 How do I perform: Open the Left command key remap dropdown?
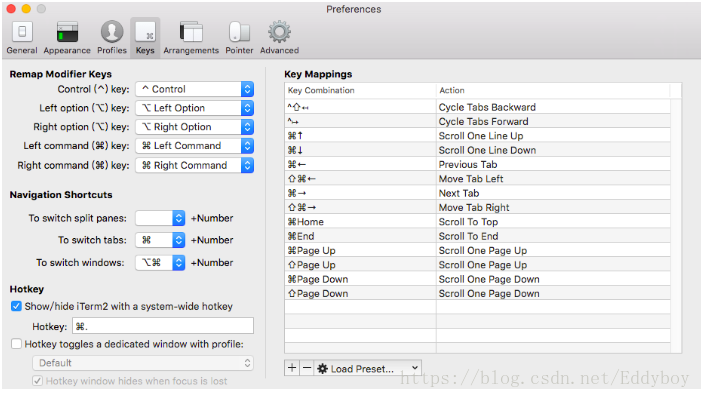195,146
